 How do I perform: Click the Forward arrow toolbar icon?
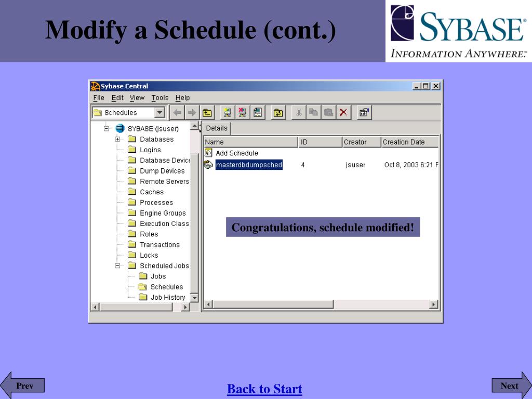tap(192, 113)
